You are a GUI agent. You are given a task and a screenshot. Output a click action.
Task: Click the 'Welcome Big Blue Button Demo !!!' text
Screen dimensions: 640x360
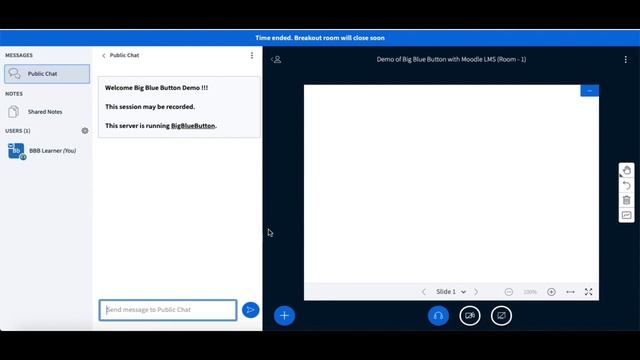click(156, 88)
